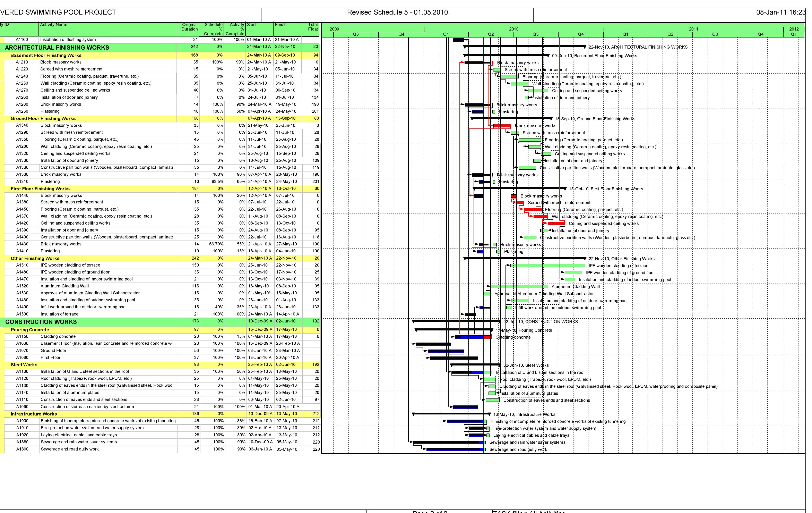Click the 02-Jun-10 Construction Works milestone
The height and width of the screenshot is (513, 812).
500,322
